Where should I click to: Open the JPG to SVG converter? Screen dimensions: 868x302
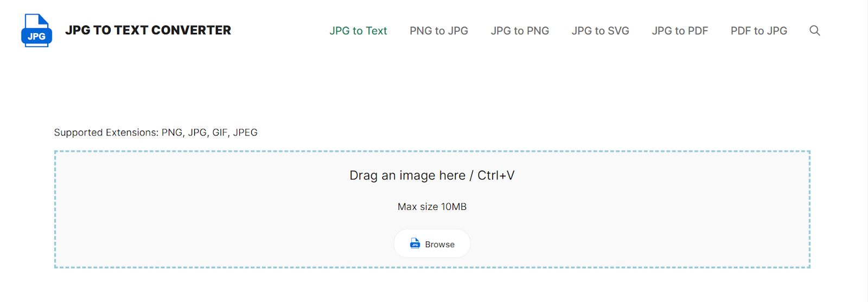click(600, 31)
